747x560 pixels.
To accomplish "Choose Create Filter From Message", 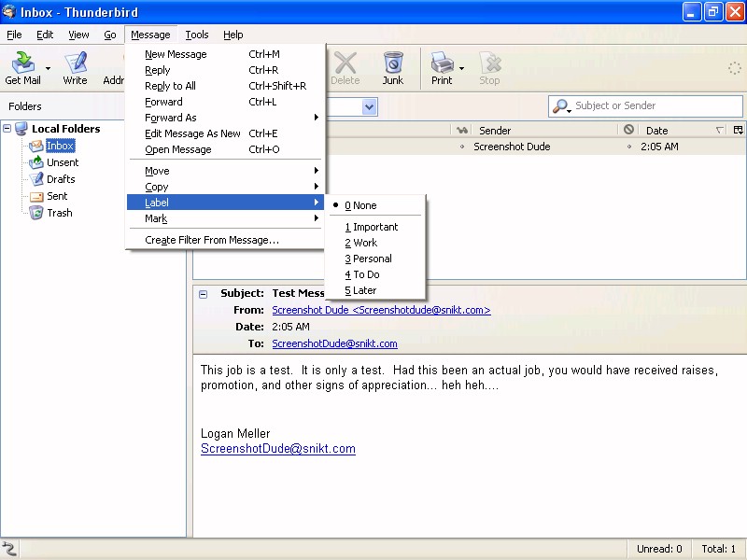I will click(x=226, y=240).
